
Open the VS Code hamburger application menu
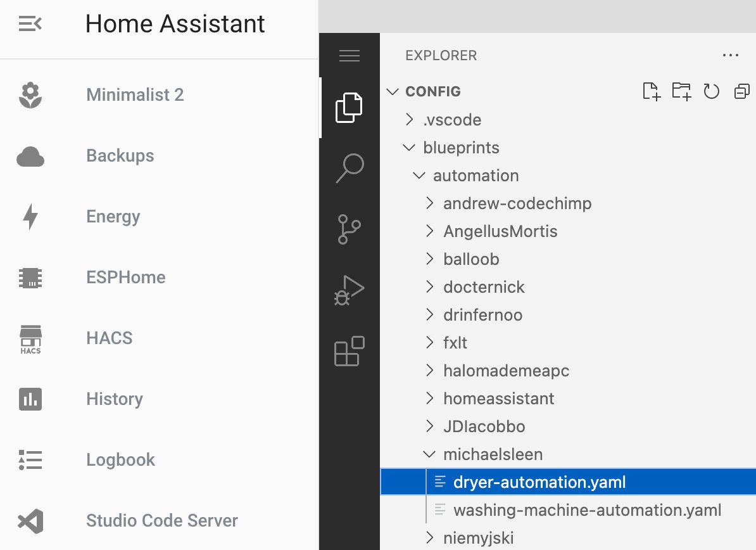point(350,56)
